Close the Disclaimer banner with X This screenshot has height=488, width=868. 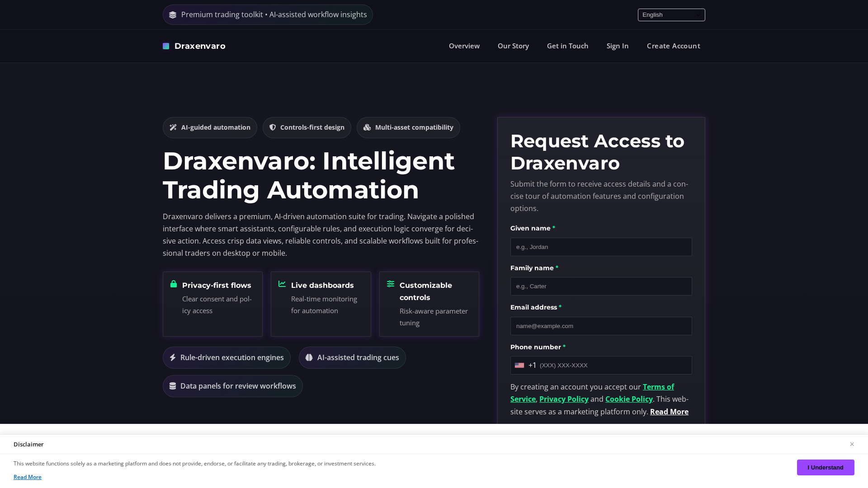pos(852,444)
